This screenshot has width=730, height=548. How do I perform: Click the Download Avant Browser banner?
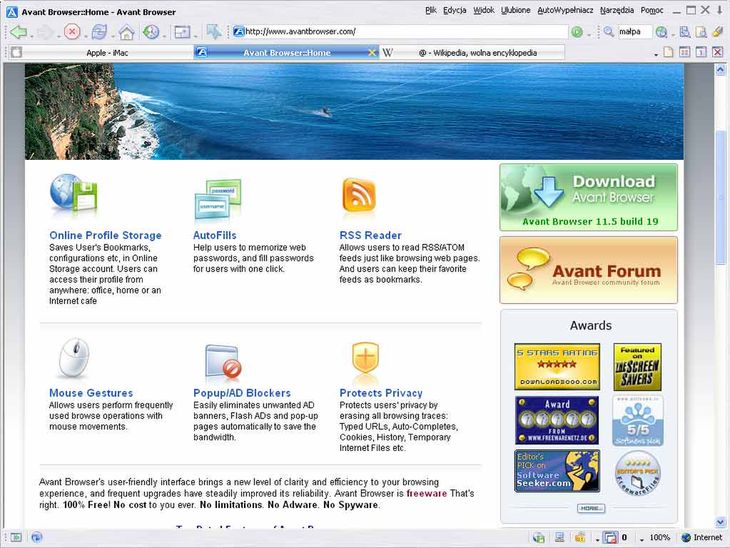[588, 197]
